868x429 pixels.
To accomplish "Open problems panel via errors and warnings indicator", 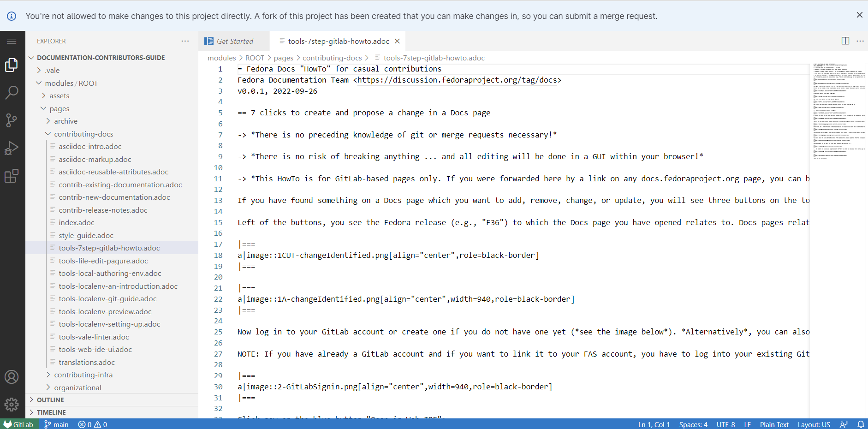I will coord(93,424).
